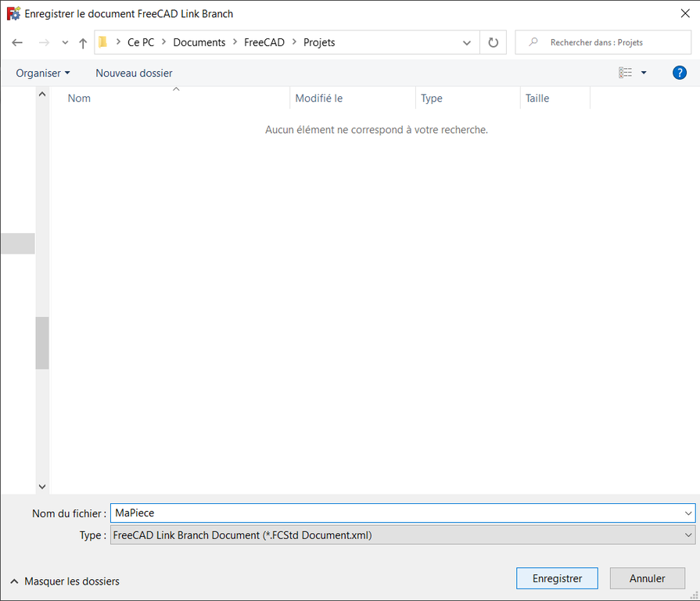Cancel with the Annuler button

coord(647,578)
